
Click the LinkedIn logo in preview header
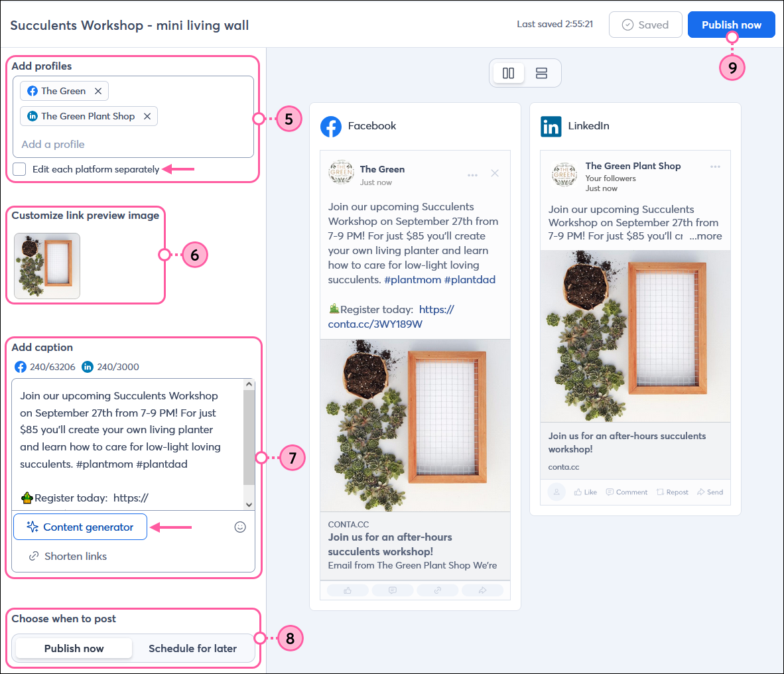(x=551, y=127)
